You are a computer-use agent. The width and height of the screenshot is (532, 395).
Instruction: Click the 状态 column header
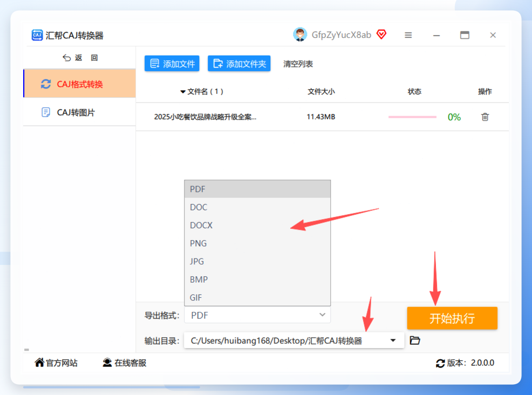click(414, 92)
